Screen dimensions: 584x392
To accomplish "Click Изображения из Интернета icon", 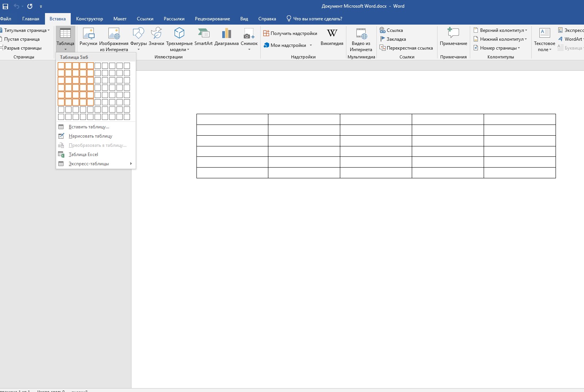I will pyautogui.click(x=114, y=33).
